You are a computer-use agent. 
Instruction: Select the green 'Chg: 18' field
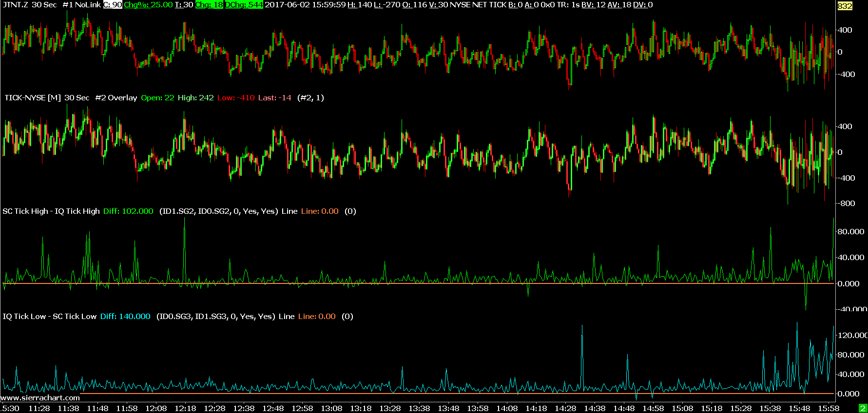[x=209, y=5]
